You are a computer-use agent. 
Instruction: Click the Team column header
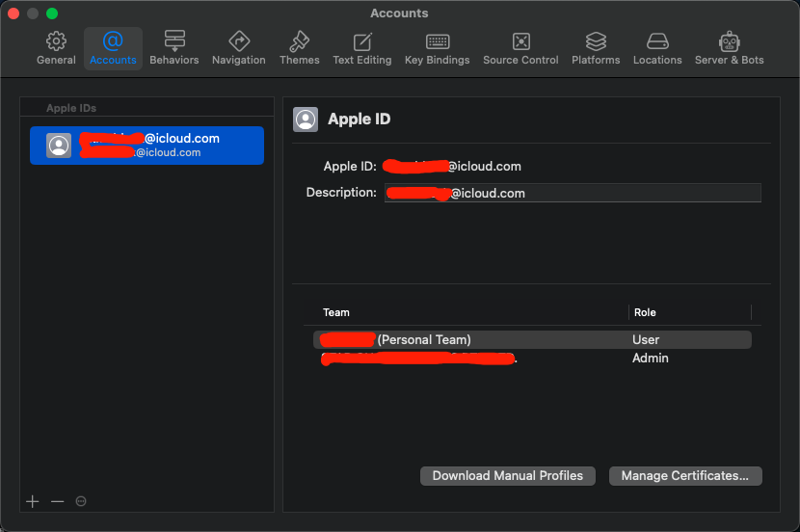336,312
